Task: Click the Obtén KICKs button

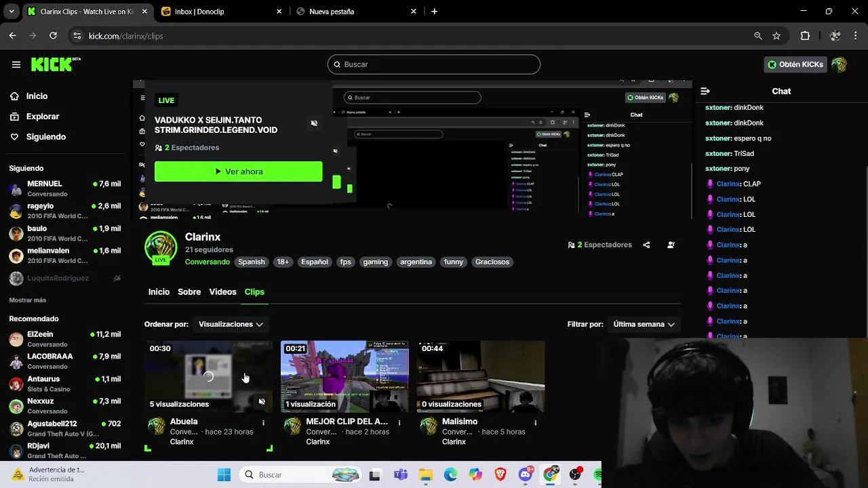Action: (x=795, y=64)
